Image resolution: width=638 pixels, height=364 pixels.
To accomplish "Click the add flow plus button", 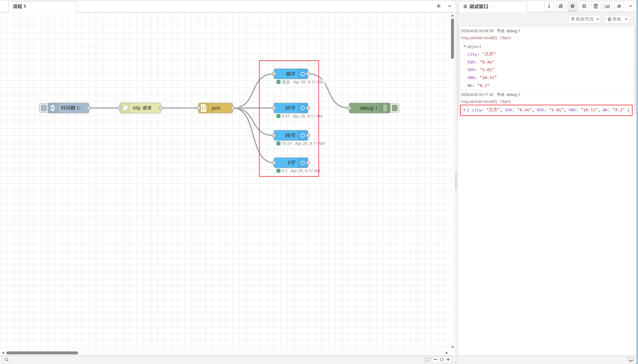I will (x=439, y=6).
